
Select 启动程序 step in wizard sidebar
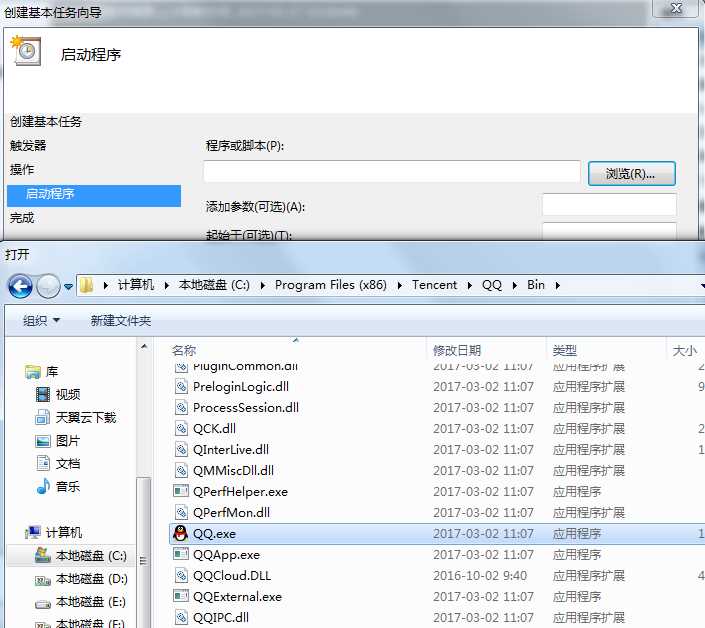pyautogui.click(x=94, y=196)
